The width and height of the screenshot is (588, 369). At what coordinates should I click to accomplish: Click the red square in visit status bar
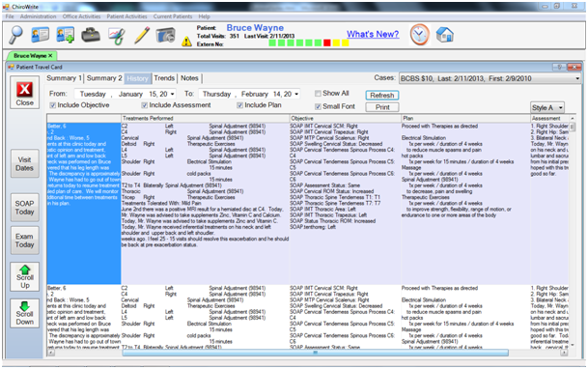tap(327, 43)
